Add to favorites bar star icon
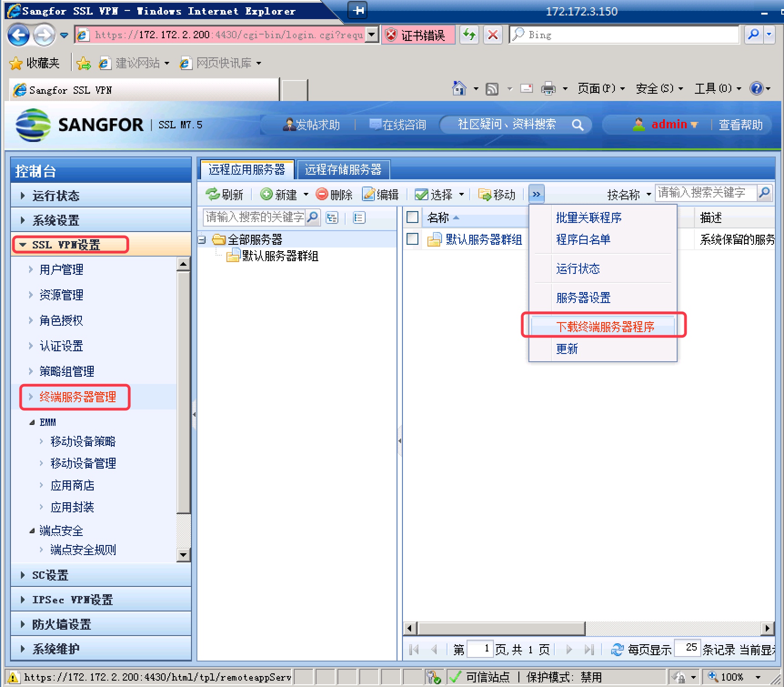Screen dimensions: 784x687 [x=83, y=63]
